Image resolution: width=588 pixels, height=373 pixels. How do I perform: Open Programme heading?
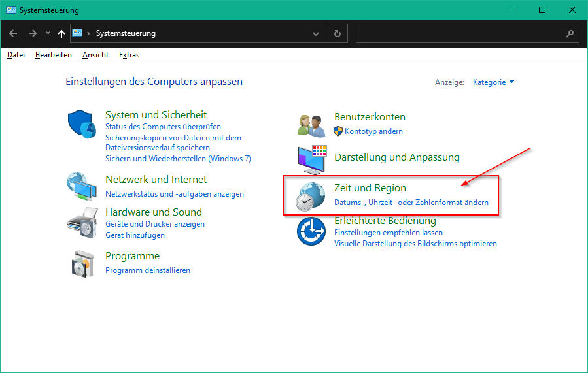pos(132,256)
